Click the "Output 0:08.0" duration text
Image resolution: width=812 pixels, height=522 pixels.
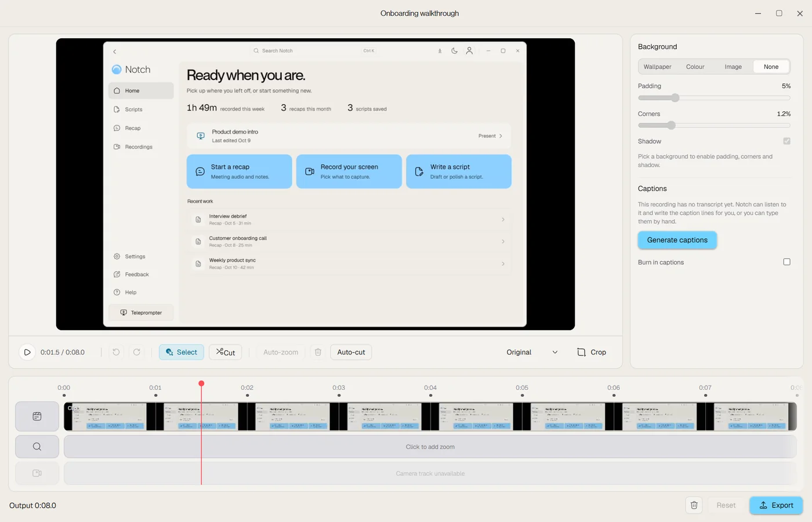(33, 506)
